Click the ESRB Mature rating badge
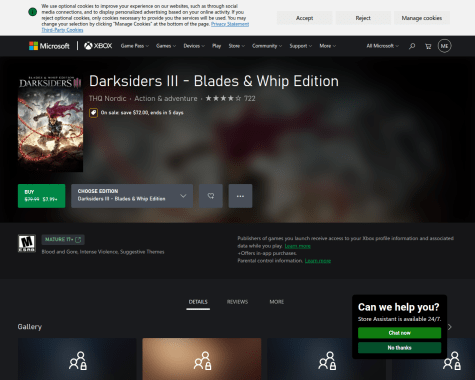 (27, 243)
